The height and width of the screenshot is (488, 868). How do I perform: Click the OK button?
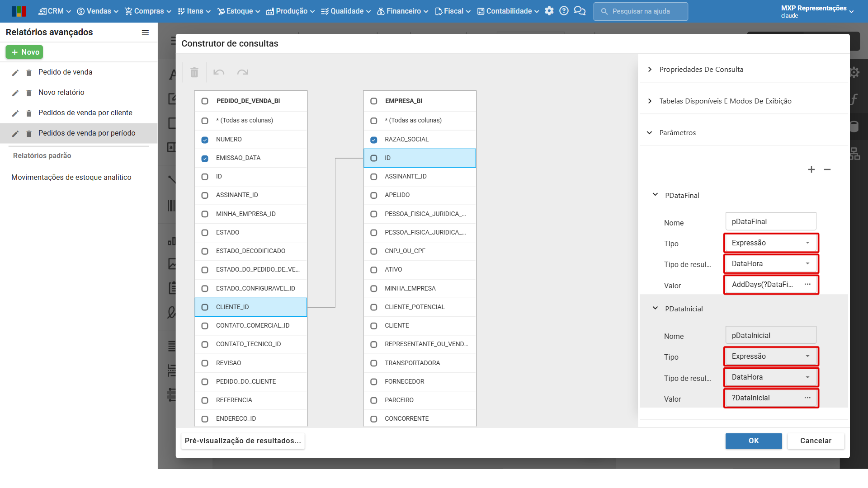(x=754, y=441)
